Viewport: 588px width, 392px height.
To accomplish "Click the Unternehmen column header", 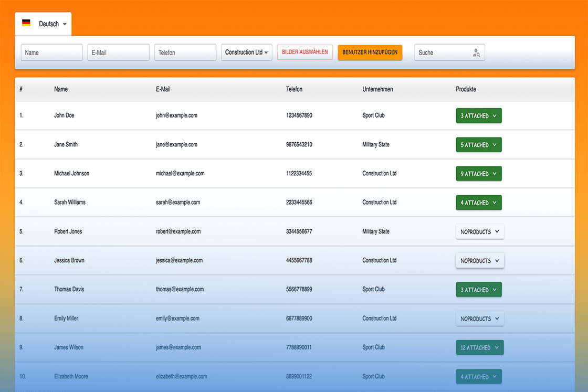I will [377, 89].
